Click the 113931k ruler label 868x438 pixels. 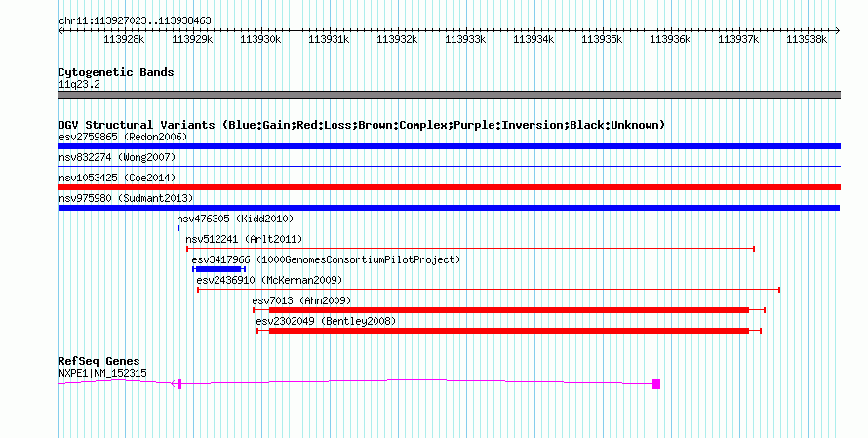click(329, 40)
